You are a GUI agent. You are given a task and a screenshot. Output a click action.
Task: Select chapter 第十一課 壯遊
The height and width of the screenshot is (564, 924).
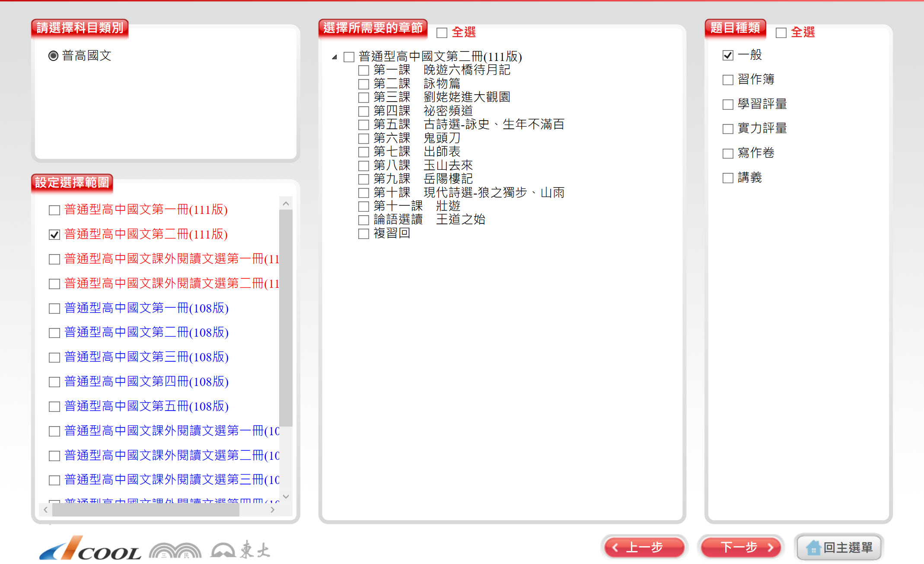pyautogui.click(x=364, y=207)
